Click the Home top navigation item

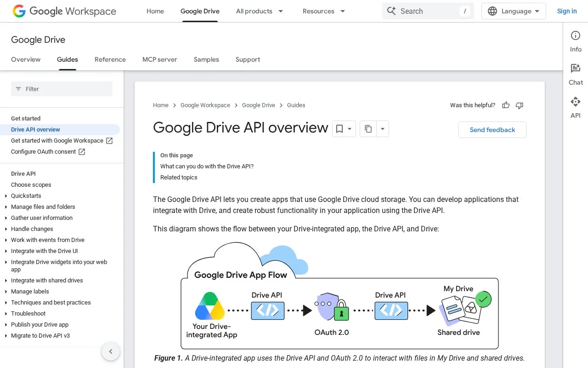point(155,11)
